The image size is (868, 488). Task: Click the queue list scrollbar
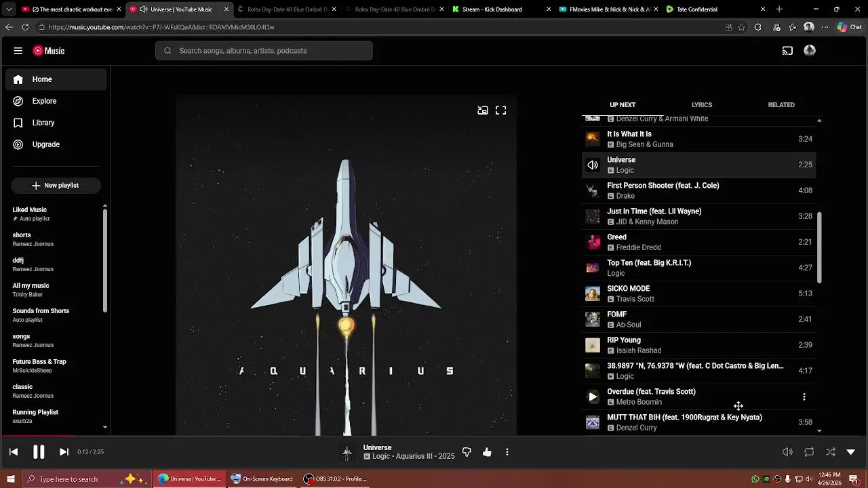(819, 247)
